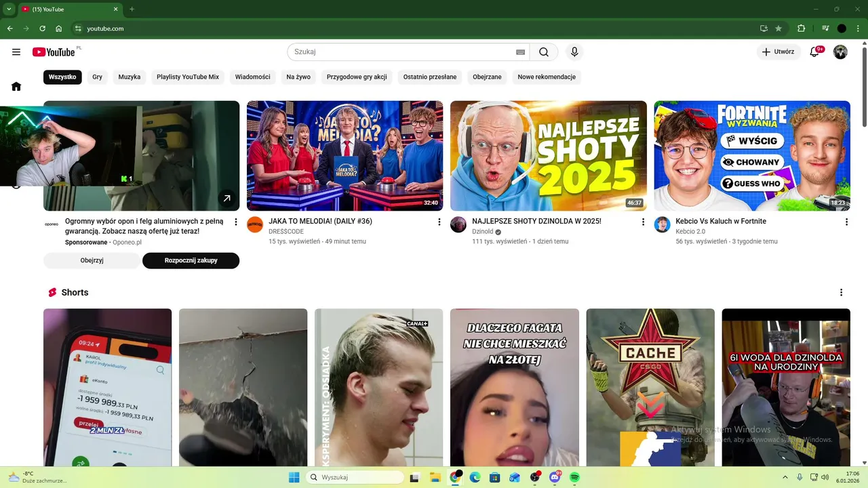Open the Kebcio Vs Kaluch in Fortnite title

point(721,222)
